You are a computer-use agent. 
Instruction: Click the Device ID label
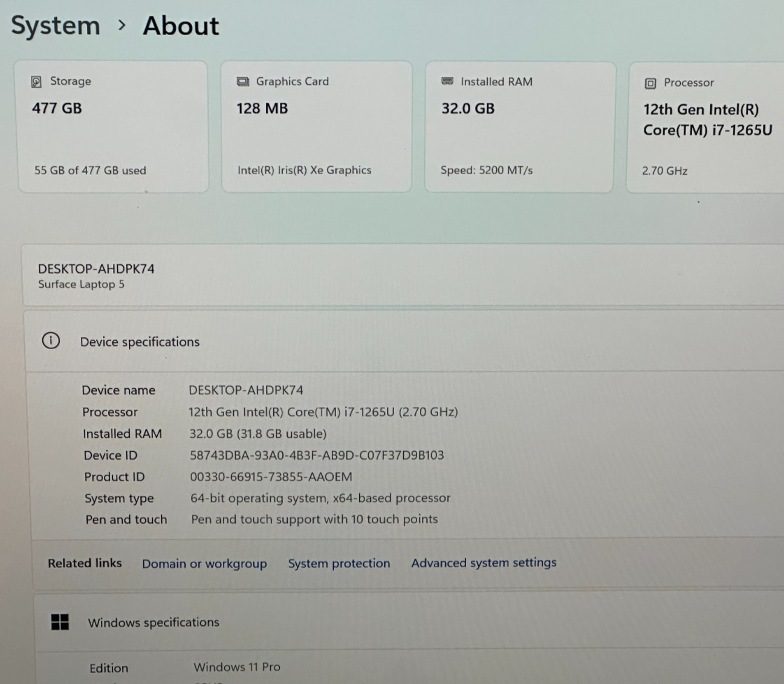tap(111, 455)
